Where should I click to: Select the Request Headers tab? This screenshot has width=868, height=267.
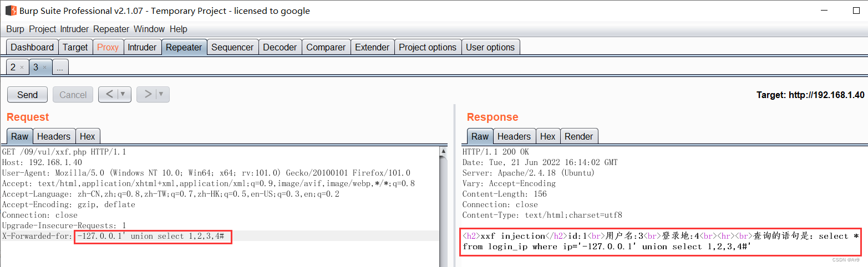(54, 136)
